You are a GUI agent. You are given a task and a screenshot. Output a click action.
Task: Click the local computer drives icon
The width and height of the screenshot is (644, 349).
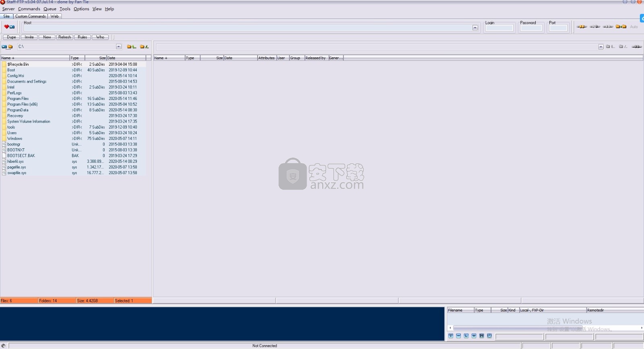4,47
